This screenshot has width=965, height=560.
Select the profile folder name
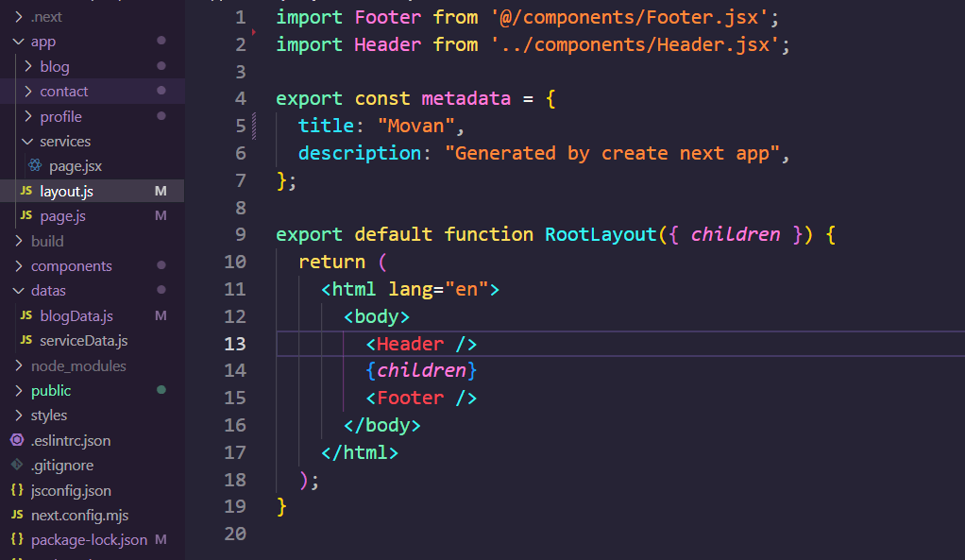[61, 116]
